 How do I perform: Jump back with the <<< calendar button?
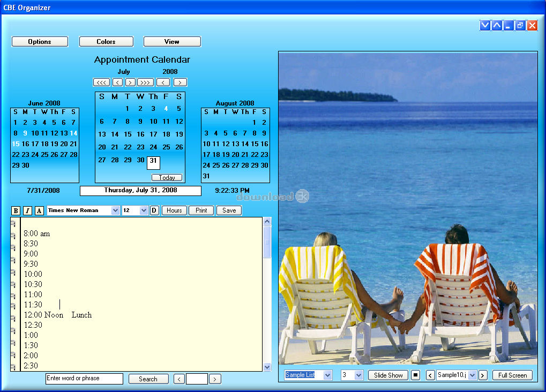point(101,82)
